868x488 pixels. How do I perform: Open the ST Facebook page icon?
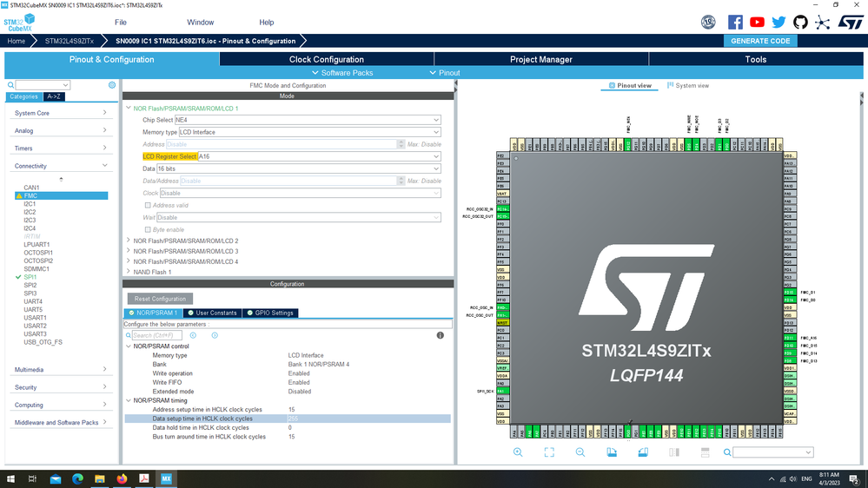(x=735, y=22)
